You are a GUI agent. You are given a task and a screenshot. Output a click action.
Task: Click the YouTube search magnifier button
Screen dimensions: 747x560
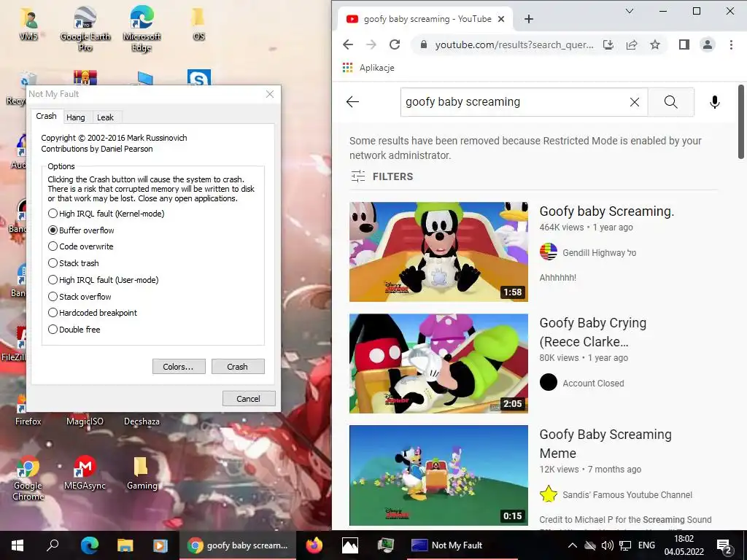pos(671,102)
